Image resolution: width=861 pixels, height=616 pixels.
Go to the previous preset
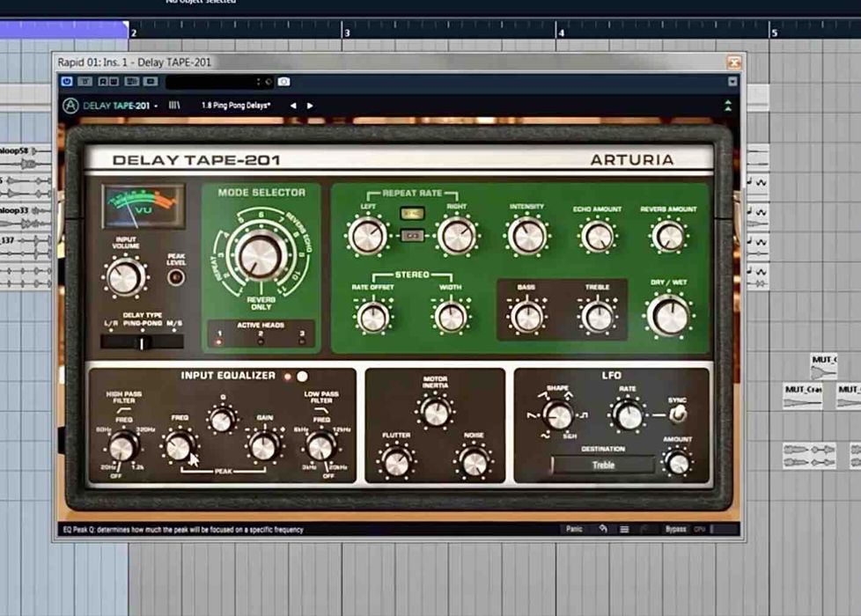click(x=293, y=106)
